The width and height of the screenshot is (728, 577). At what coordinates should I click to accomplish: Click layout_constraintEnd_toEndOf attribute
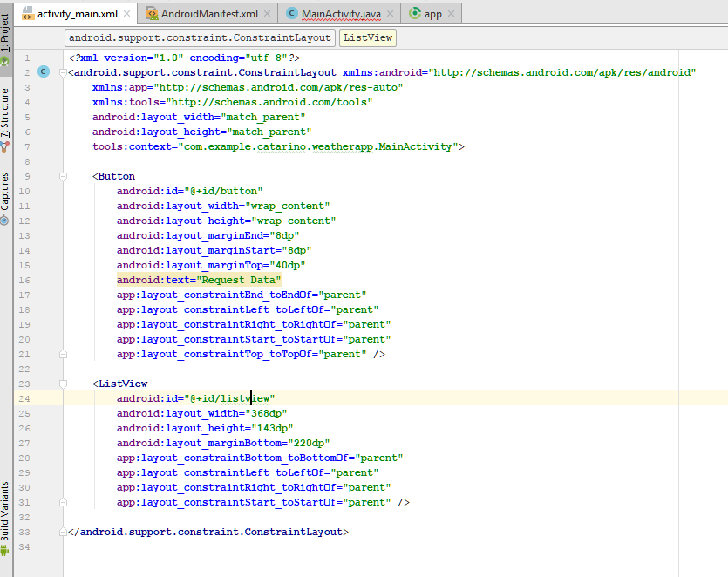click(x=242, y=295)
